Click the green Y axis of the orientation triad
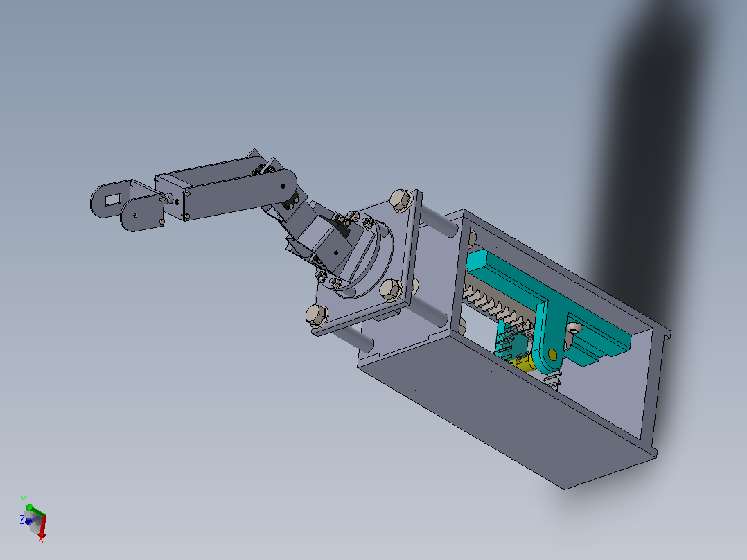Image resolution: width=747 pixels, height=560 pixels. 36,510
